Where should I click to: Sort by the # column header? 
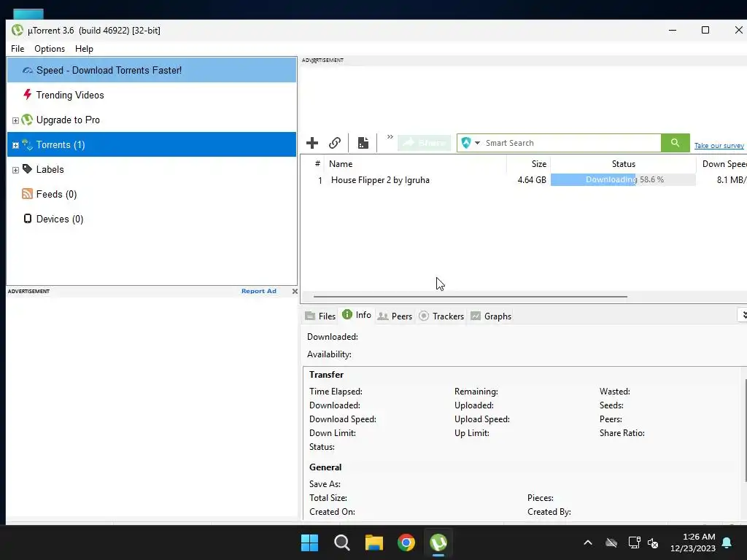point(317,164)
